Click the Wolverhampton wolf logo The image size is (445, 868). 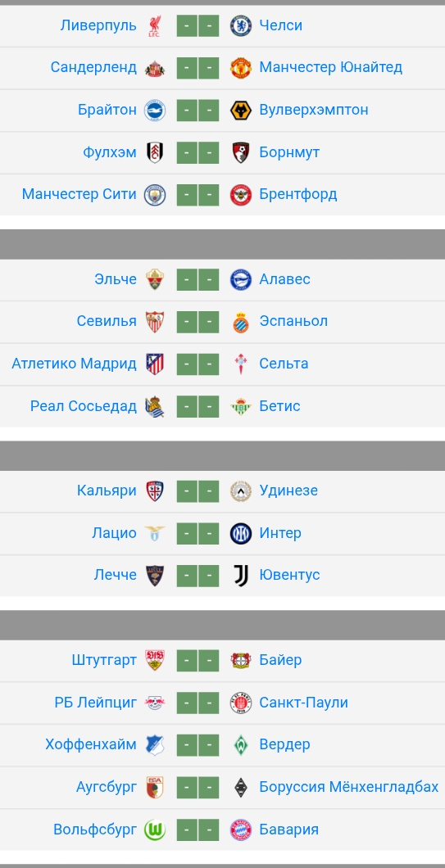(x=240, y=111)
